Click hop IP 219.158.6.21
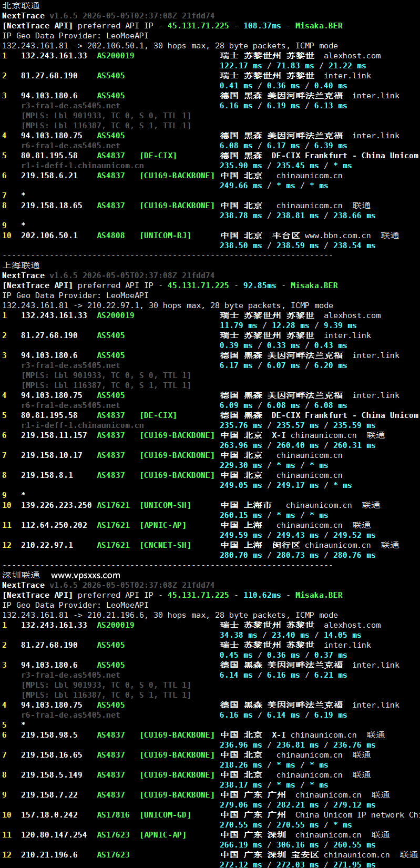This screenshot has width=420, height=868. [x=49, y=176]
